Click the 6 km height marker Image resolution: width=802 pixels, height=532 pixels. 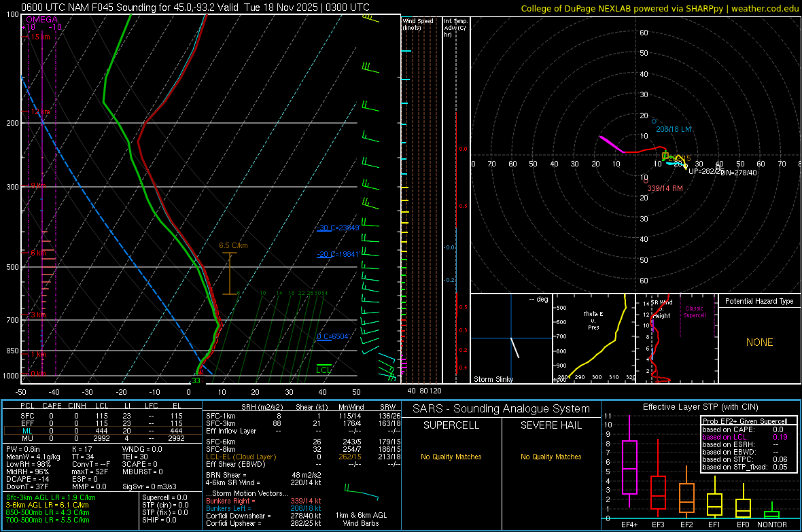(38, 253)
